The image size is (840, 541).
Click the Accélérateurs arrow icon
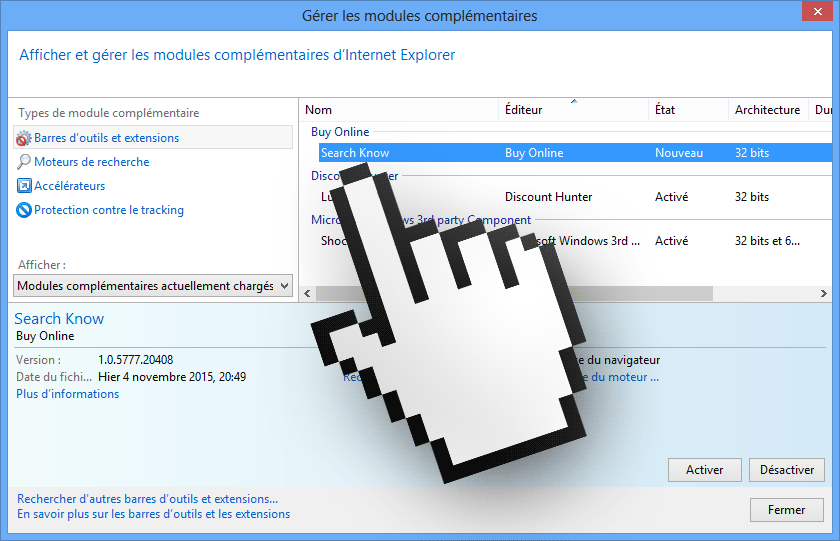[x=24, y=186]
